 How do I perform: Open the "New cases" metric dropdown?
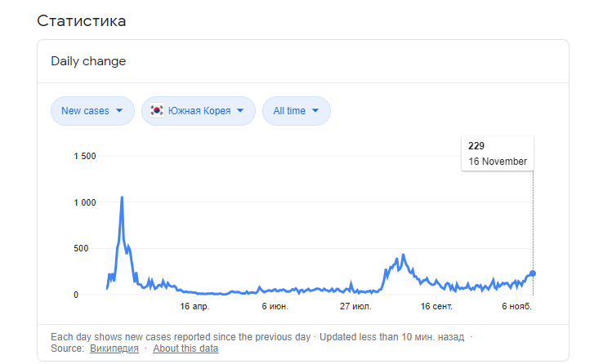(x=92, y=111)
